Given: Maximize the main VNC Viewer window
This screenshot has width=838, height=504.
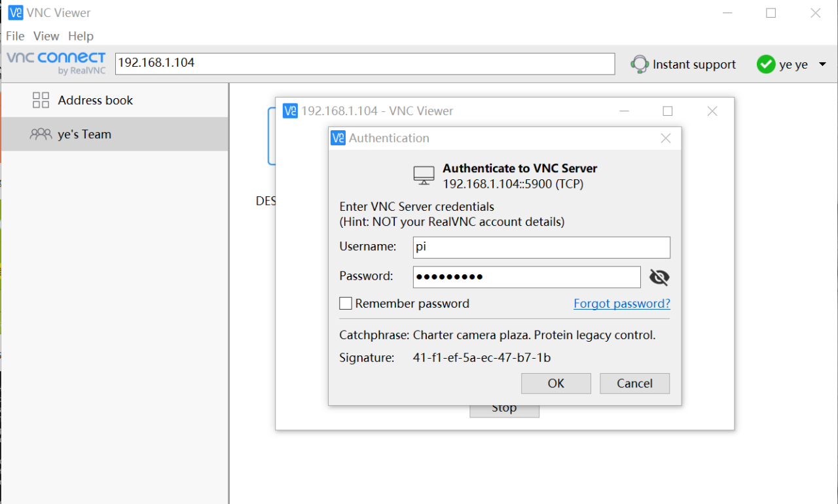Looking at the screenshot, I should (771, 13).
